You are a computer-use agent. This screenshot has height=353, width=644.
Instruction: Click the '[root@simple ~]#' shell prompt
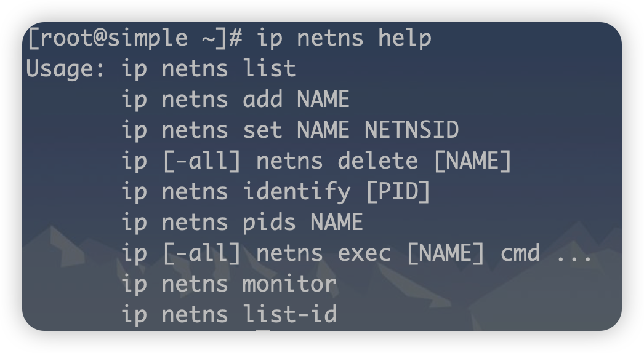coord(134,38)
